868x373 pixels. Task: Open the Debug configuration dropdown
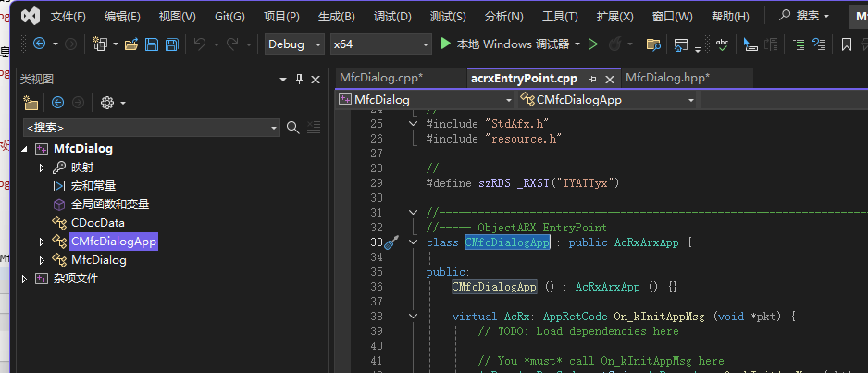pos(294,44)
